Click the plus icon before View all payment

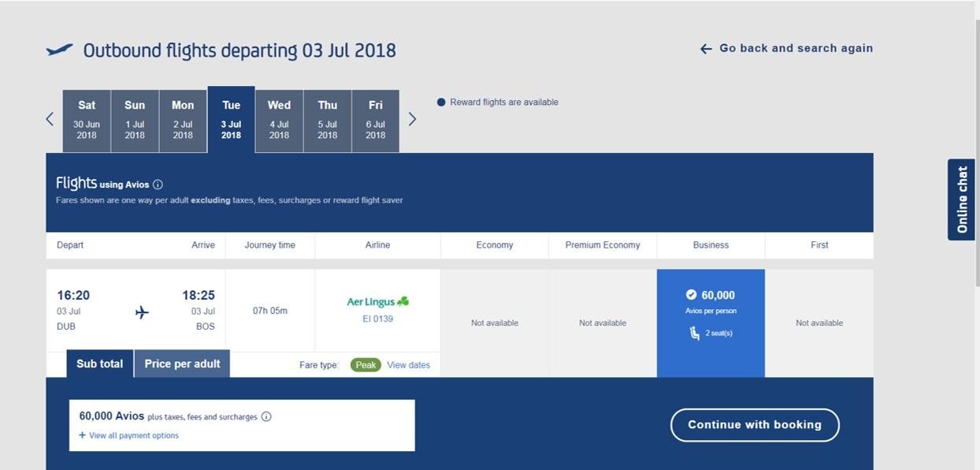click(x=82, y=435)
